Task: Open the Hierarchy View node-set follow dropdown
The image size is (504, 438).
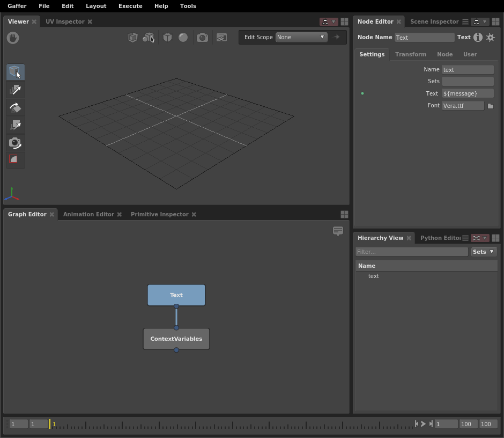Action: click(x=480, y=238)
